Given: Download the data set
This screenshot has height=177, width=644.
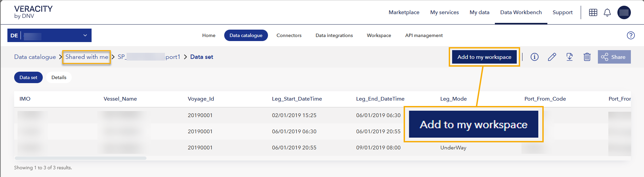Looking at the screenshot, I should (569, 57).
